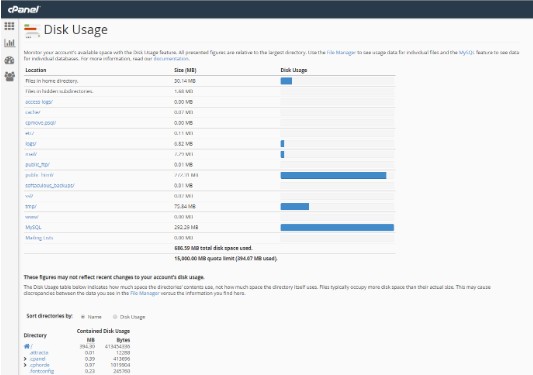Screen dimensions: 533x375
Task: Click the Disk Usage page icon
Action: [x=32, y=31]
